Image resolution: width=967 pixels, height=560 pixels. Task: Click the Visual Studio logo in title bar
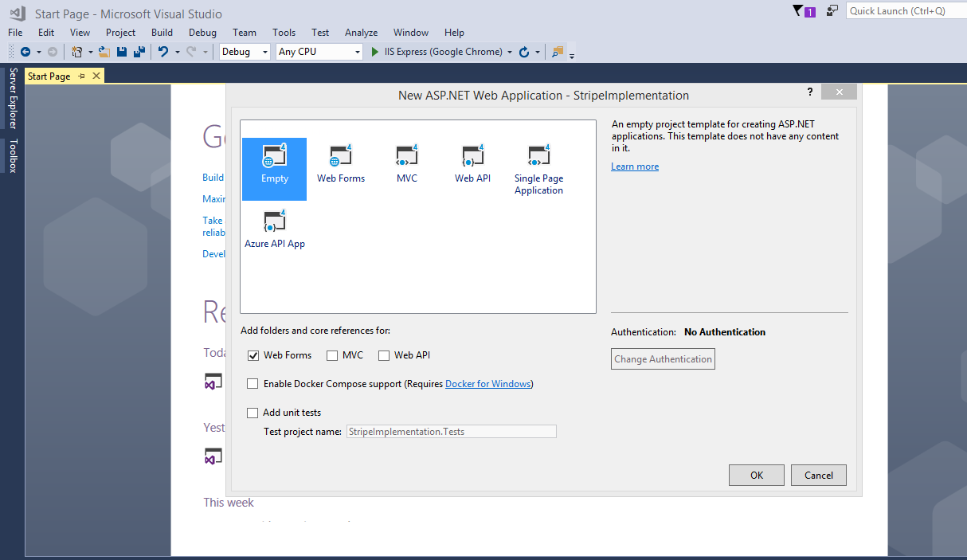click(18, 13)
